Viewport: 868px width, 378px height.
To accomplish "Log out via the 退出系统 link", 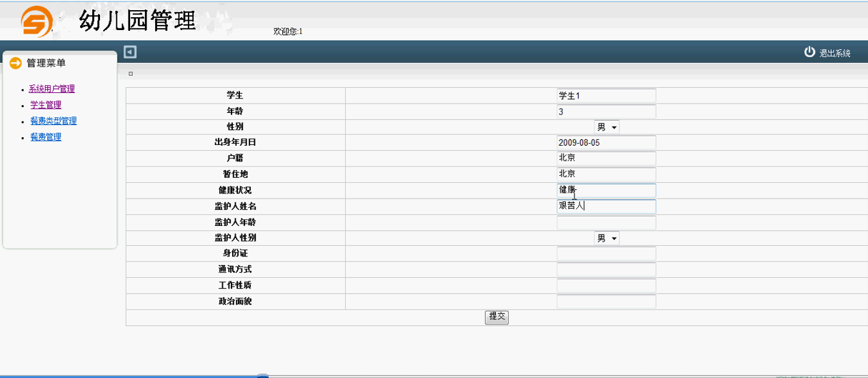I will coord(834,53).
